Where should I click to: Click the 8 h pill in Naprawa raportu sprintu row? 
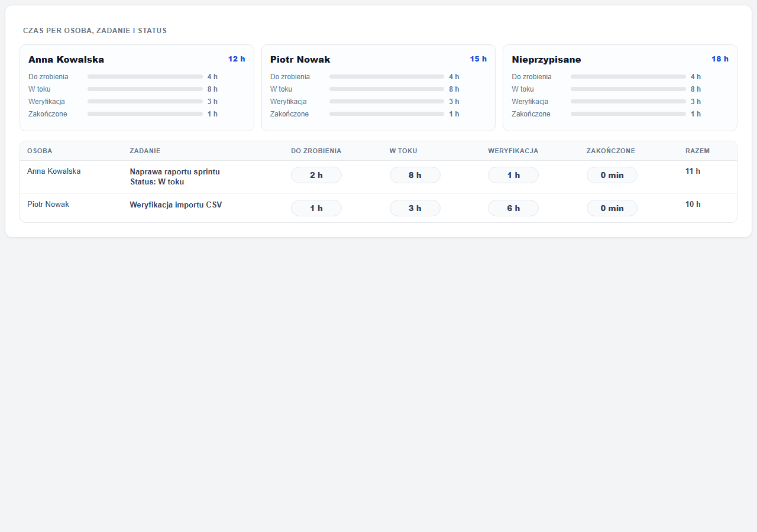[415, 175]
